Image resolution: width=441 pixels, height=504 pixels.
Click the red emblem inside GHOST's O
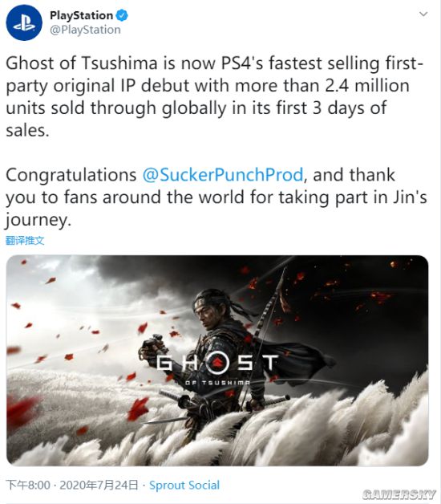tap(217, 363)
